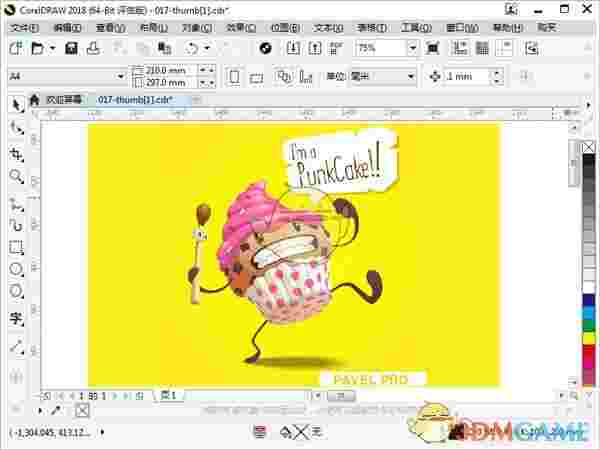
Task: Click the 页1 page tab
Action: pos(168,395)
